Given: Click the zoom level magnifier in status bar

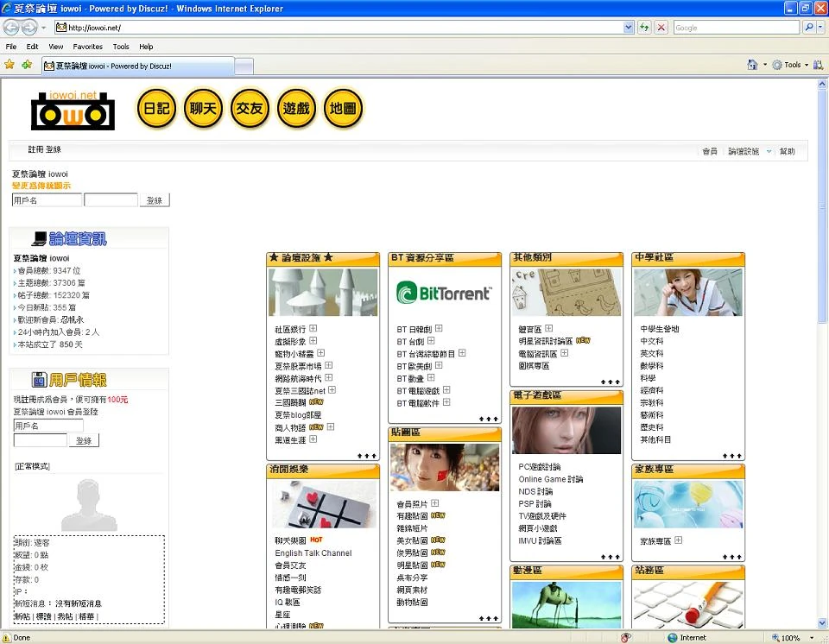Looking at the screenshot, I should (x=775, y=638).
